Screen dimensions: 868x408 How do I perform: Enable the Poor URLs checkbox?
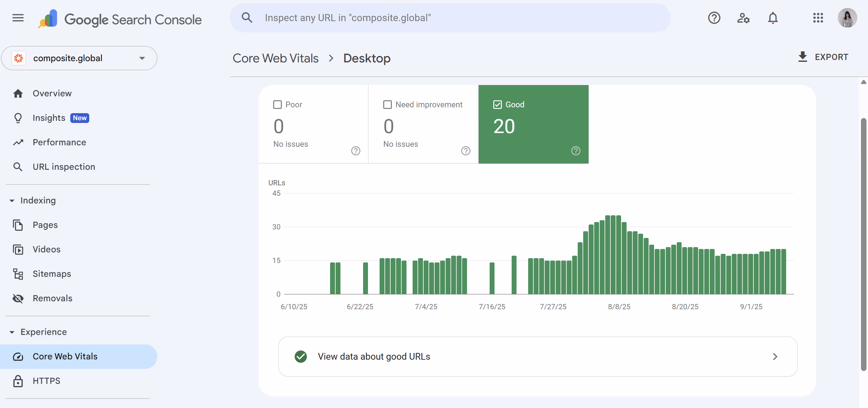[x=277, y=105]
